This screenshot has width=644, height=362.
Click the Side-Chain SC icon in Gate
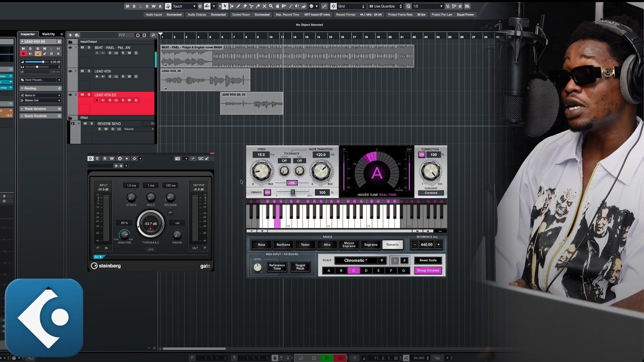coord(99,257)
